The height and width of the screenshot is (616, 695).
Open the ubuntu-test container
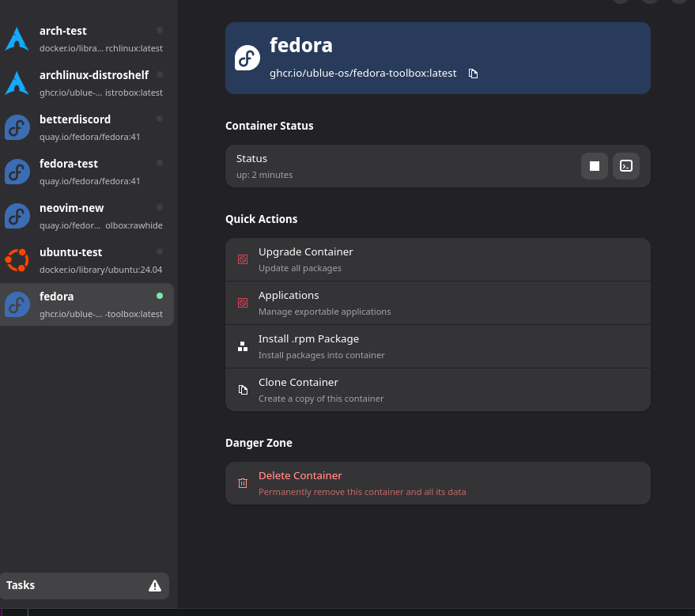[x=85, y=260]
